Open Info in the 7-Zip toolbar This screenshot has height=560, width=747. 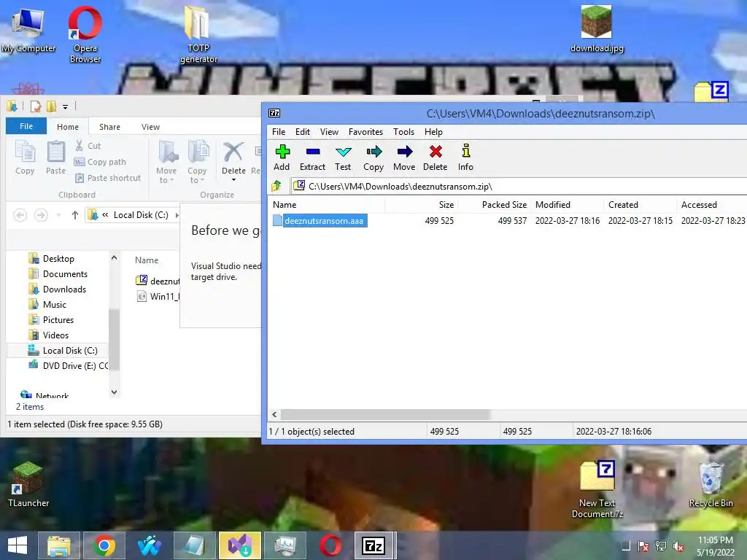coord(465,157)
